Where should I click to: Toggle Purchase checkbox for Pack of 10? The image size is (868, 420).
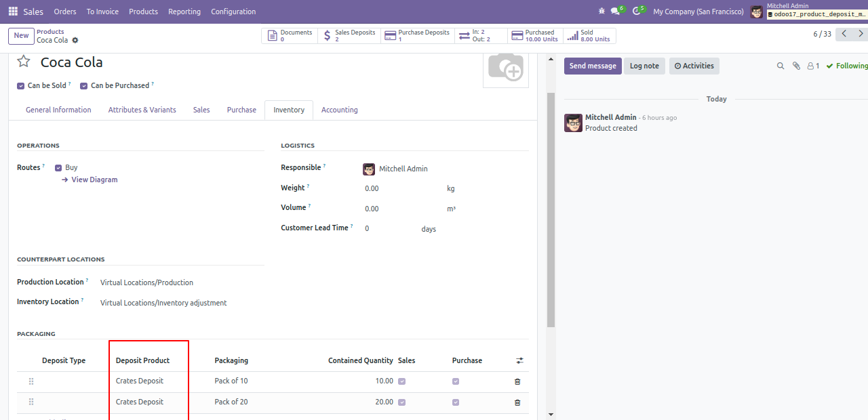point(456,381)
